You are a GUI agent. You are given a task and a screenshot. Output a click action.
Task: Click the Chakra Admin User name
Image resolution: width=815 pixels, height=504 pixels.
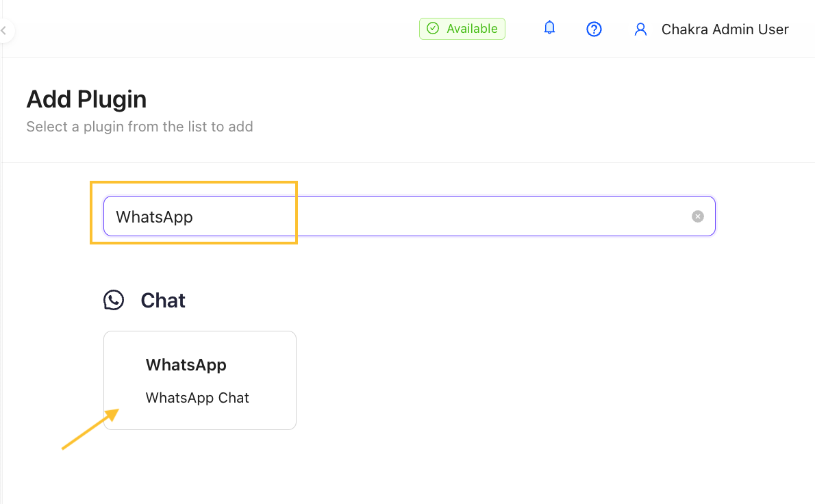(x=725, y=29)
